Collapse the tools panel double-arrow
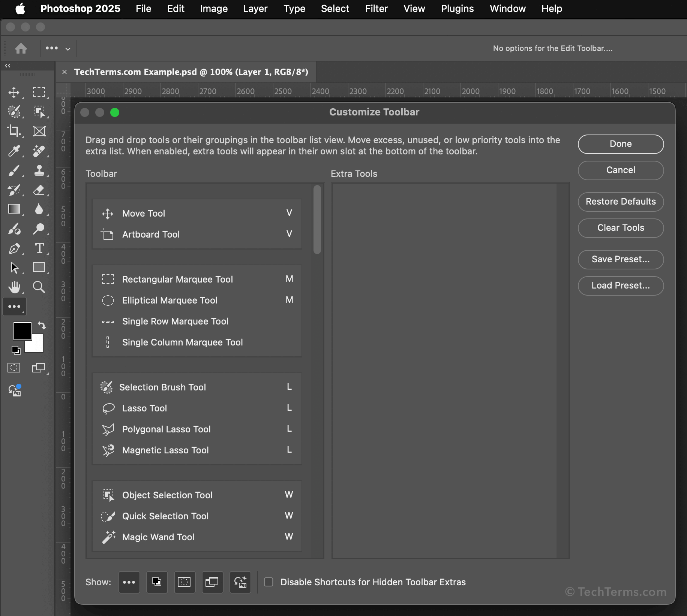 tap(7, 66)
